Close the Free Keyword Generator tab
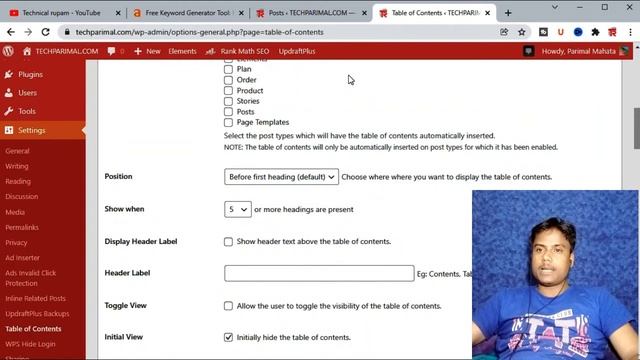 coord(241,13)
